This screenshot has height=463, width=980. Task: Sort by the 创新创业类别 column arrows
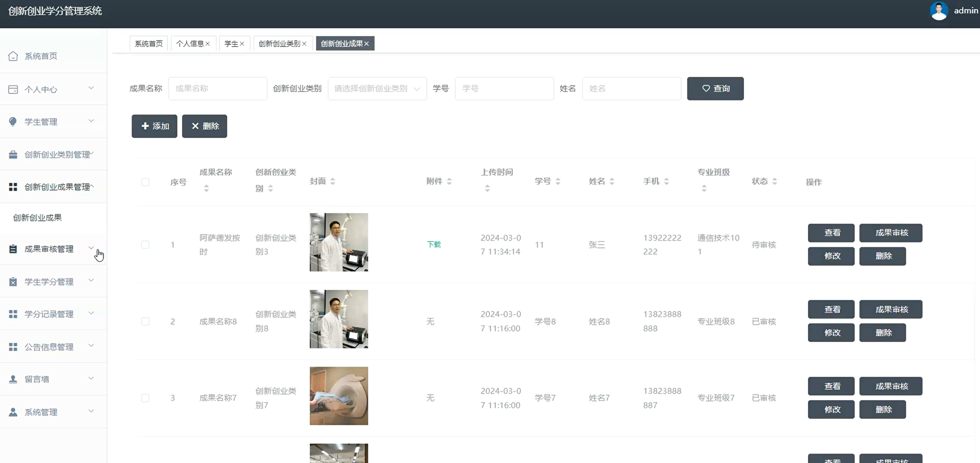click(x=270, y=188)
